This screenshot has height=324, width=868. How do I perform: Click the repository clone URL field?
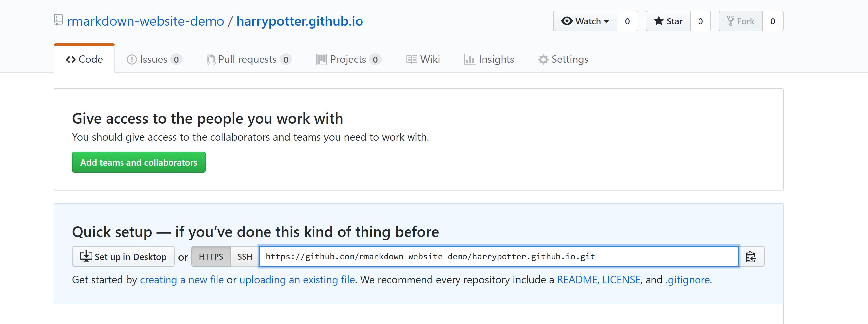499,257
